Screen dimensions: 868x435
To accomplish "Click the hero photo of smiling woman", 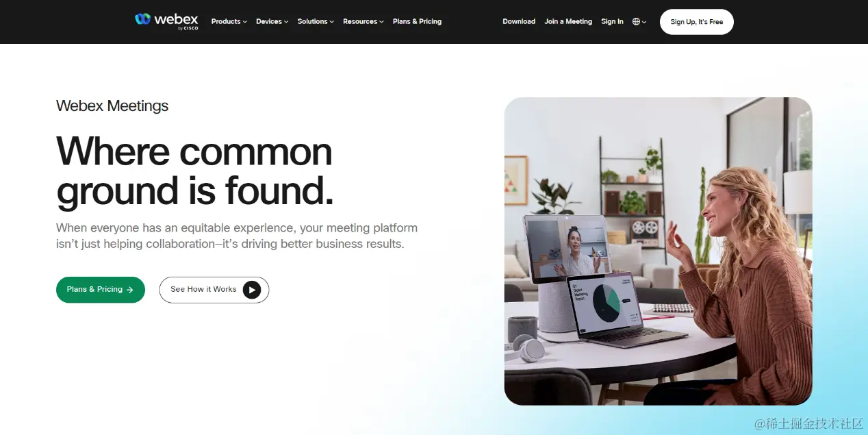I will (x=659, y=251).
